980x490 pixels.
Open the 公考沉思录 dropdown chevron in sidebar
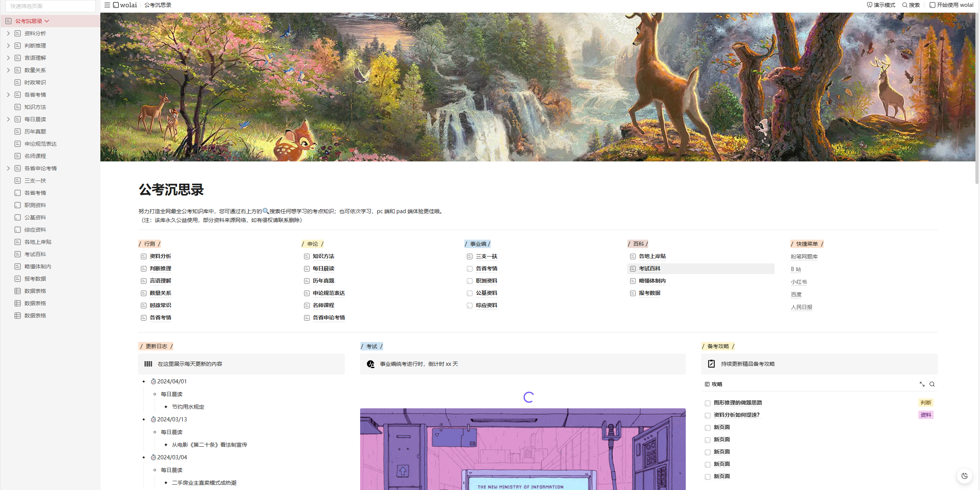click(47, 21)
